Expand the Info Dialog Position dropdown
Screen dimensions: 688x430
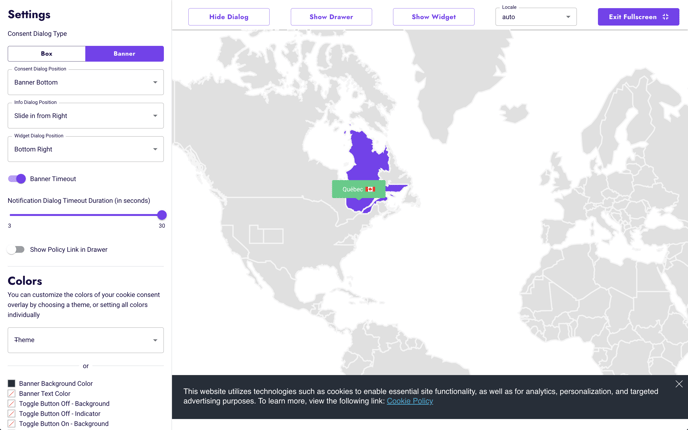[x=85, y=116]
